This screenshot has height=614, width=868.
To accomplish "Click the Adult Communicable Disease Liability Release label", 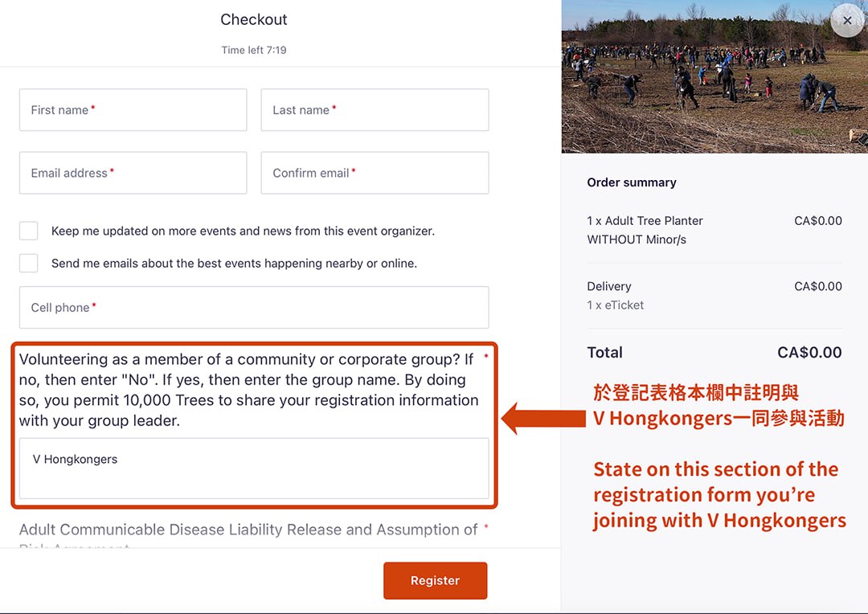I will 248,530.
